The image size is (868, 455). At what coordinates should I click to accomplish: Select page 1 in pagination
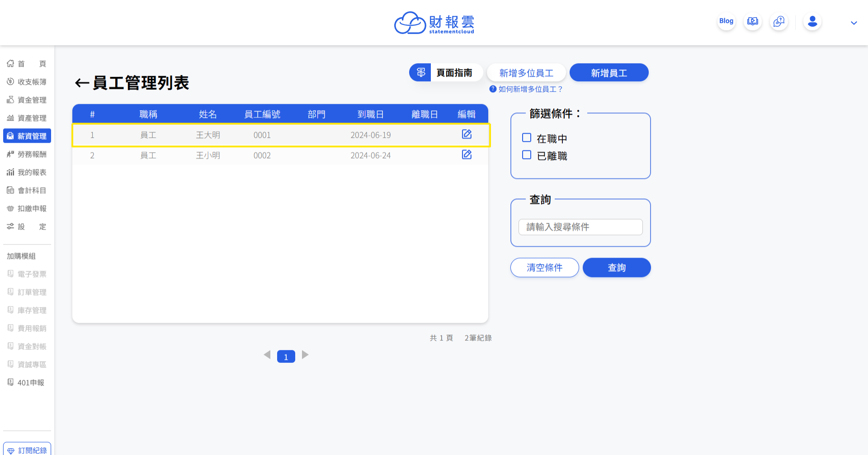pos(286,356)
